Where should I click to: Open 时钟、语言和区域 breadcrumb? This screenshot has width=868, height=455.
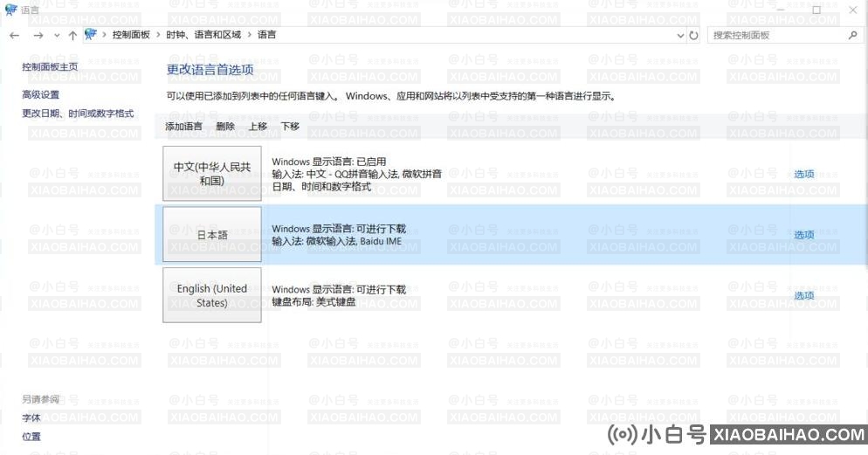[203, 34]
